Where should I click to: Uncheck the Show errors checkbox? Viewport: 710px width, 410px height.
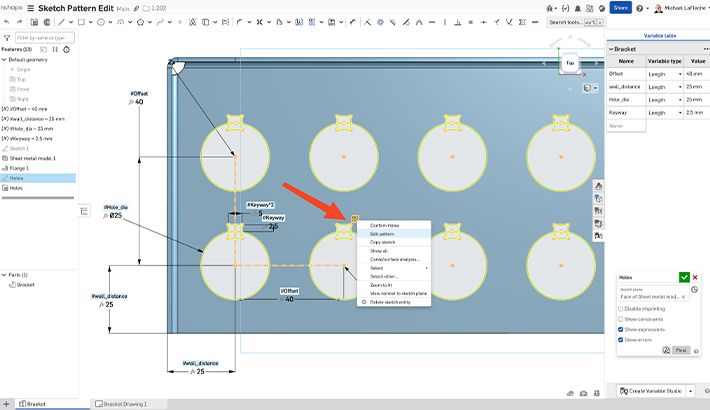[x=621, y=340]
